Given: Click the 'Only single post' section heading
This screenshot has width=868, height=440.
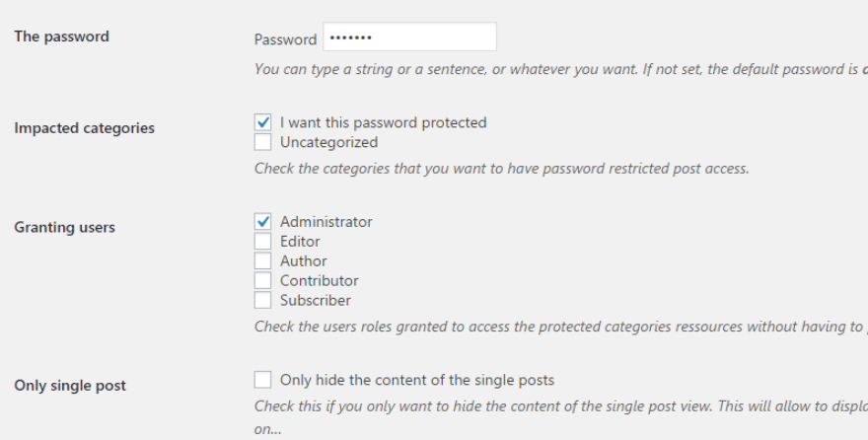Looking at the screenshot, I should (x=70, y=386).
